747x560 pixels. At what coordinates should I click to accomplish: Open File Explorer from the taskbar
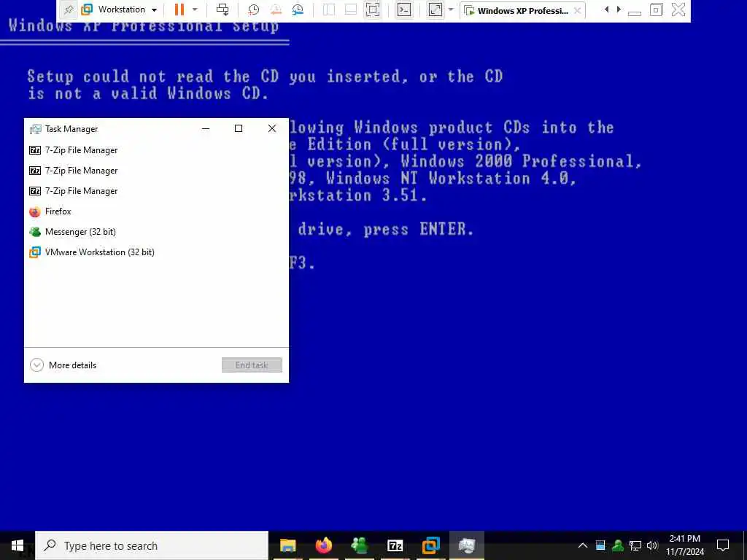click(x=287, y=545)
